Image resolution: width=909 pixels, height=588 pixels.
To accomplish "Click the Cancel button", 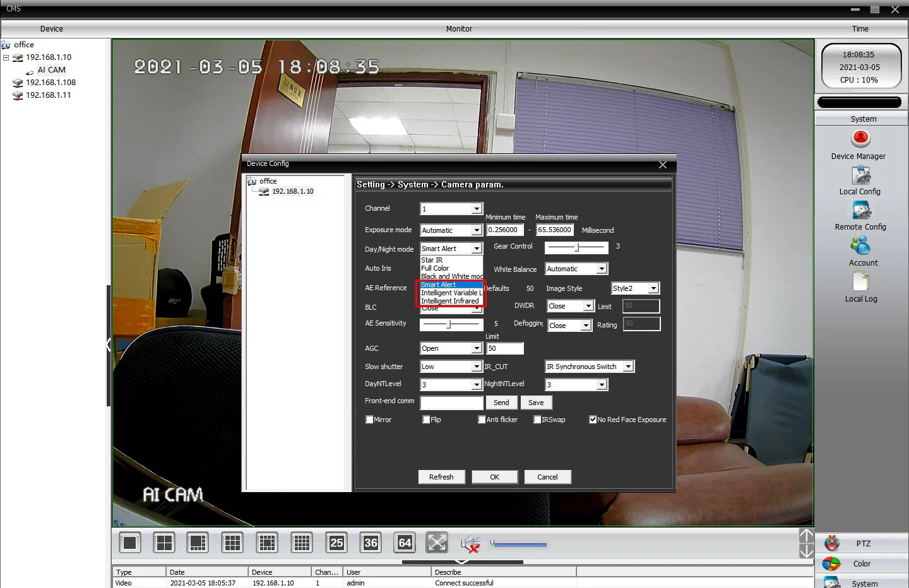I will pos(547,477).
